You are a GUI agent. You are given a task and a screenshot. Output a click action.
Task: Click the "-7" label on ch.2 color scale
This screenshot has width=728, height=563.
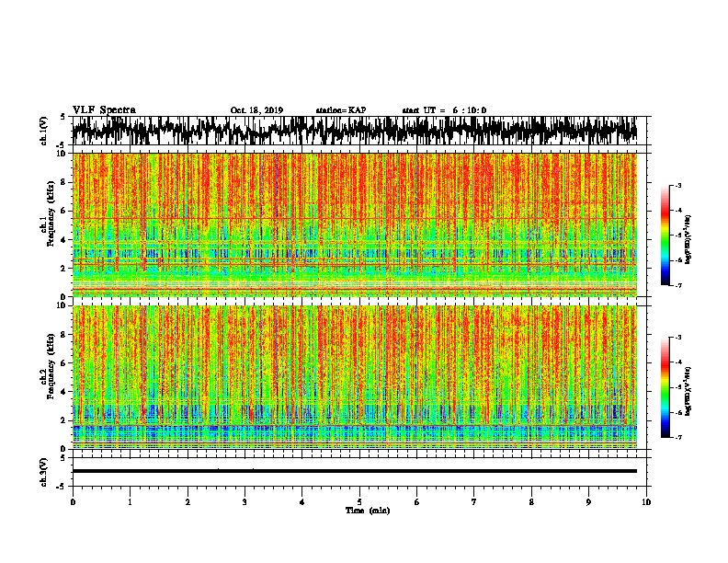point(678,438)
